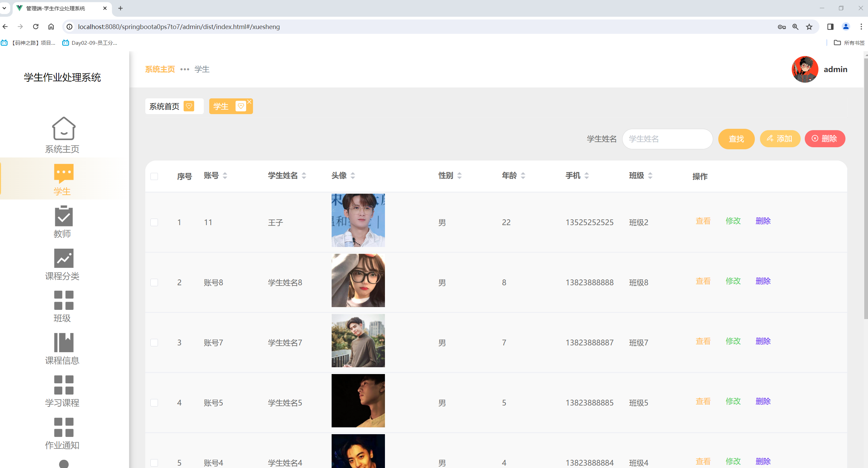
Task: Focus the 学生姓名 search input field
Action: 667,139
